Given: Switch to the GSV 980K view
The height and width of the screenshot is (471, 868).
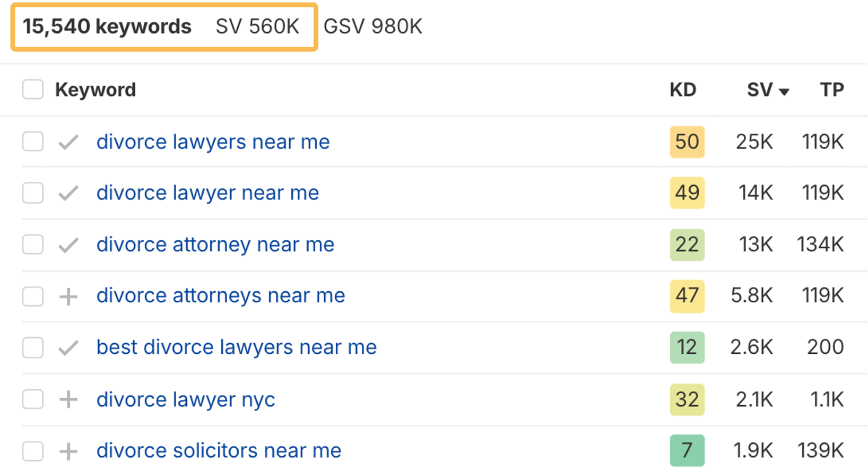Looking at the screenshot, I should 373,27.
